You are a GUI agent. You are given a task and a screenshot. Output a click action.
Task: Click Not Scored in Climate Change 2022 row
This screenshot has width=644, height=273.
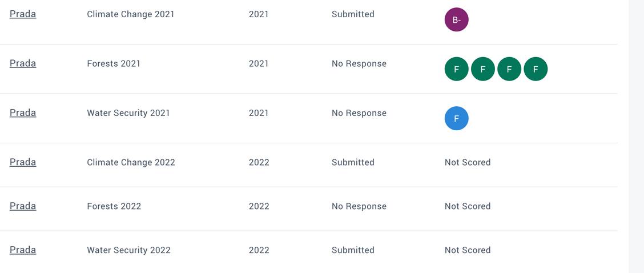(468, 162)
